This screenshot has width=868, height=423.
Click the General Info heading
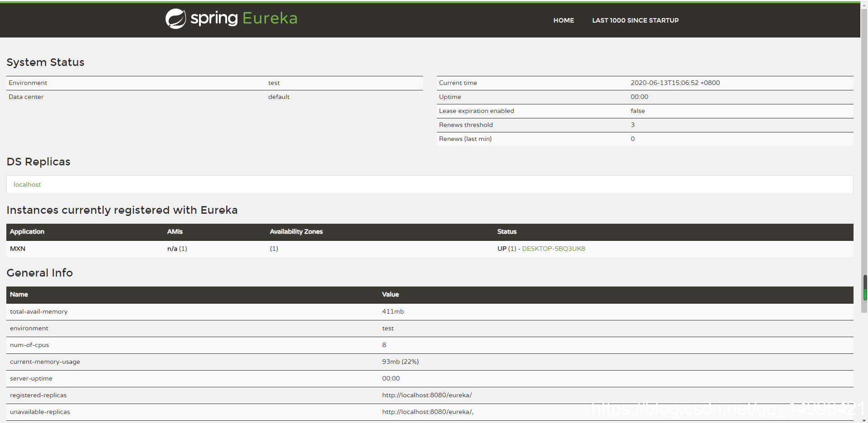pyautogui.click(x=40, y=273)
